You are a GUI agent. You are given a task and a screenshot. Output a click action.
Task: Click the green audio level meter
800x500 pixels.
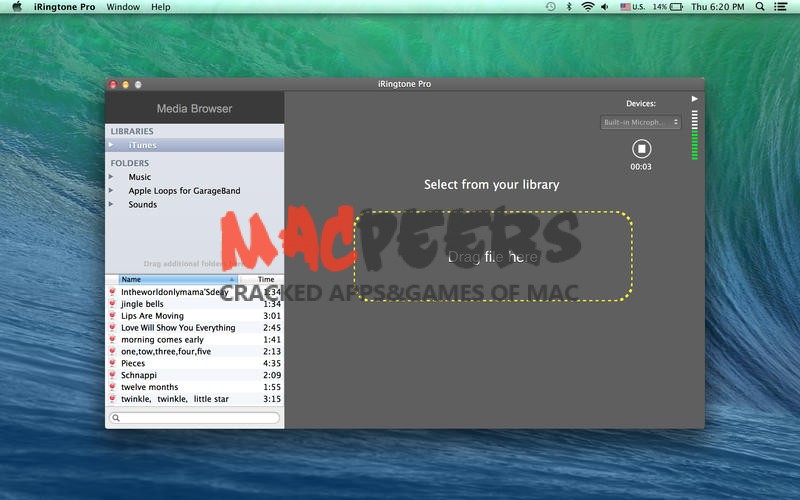point(695,135)
